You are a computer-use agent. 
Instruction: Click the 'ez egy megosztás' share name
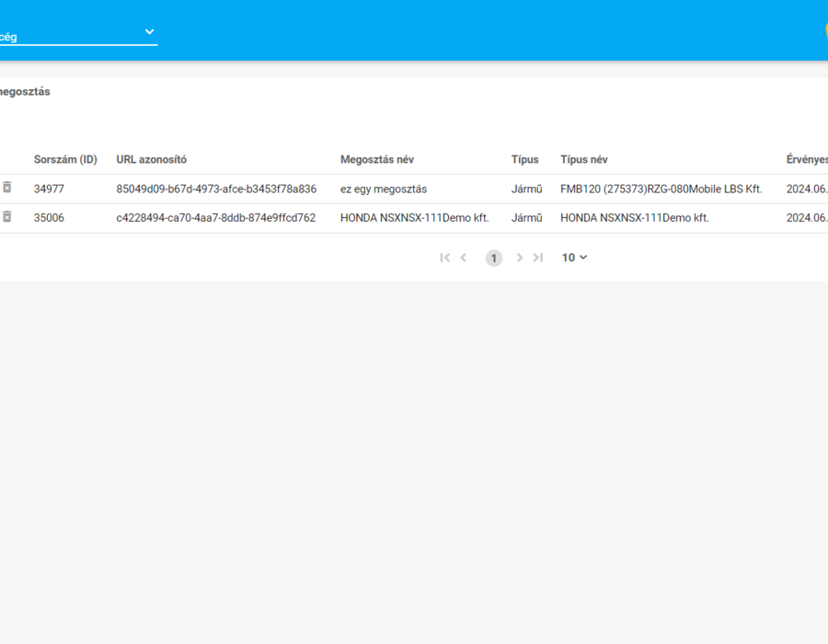(384, 189)
